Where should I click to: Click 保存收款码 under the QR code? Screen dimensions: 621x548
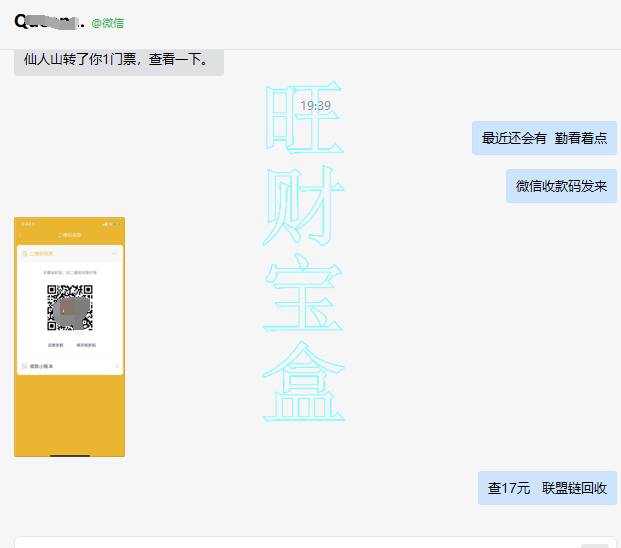[86, 344]
